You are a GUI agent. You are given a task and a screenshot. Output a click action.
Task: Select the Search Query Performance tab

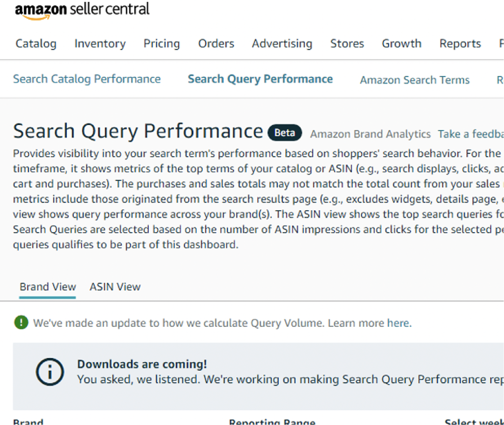click(260, 79)
